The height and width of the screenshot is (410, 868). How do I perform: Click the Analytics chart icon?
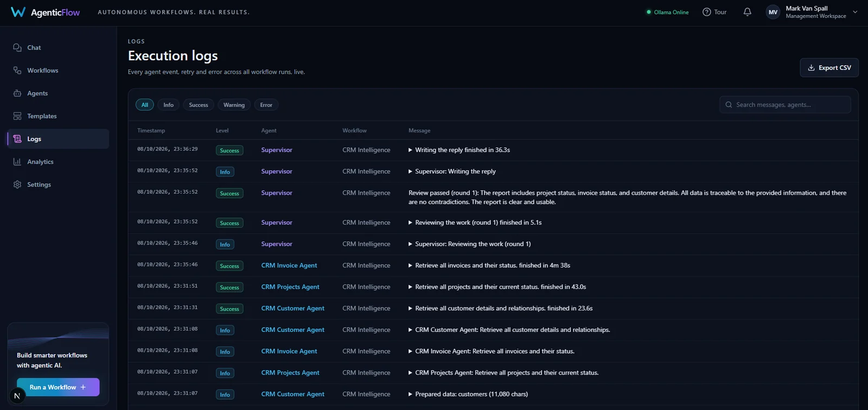[17, 162]
